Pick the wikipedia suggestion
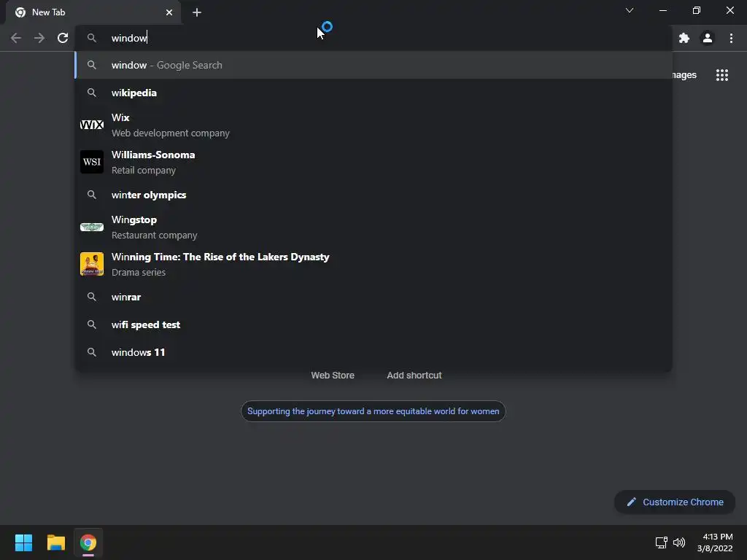The image size is (747, 560). (x=373, y=93)
